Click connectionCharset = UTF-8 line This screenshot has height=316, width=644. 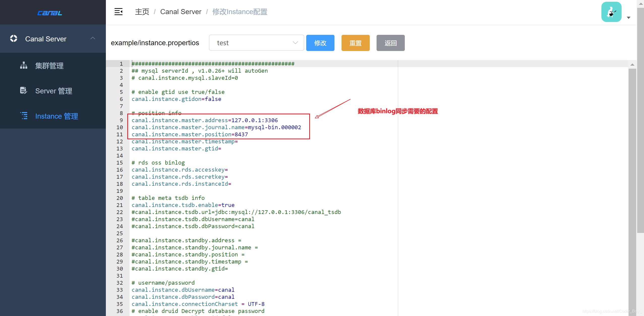[198, 304]
